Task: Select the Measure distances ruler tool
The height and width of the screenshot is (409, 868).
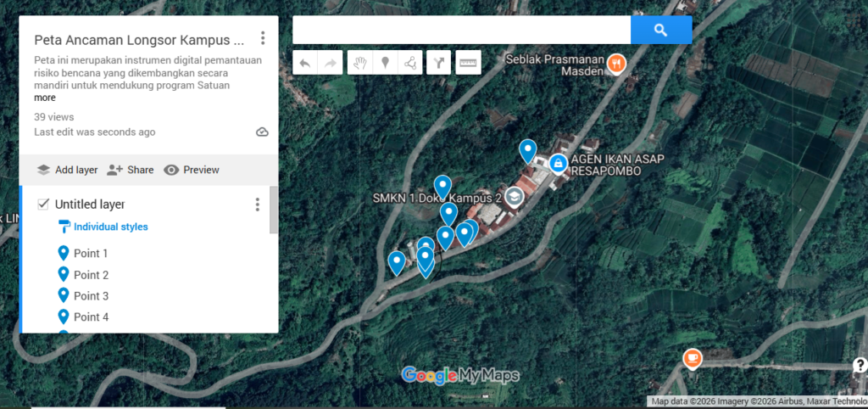Action: [x=468, y=63]
